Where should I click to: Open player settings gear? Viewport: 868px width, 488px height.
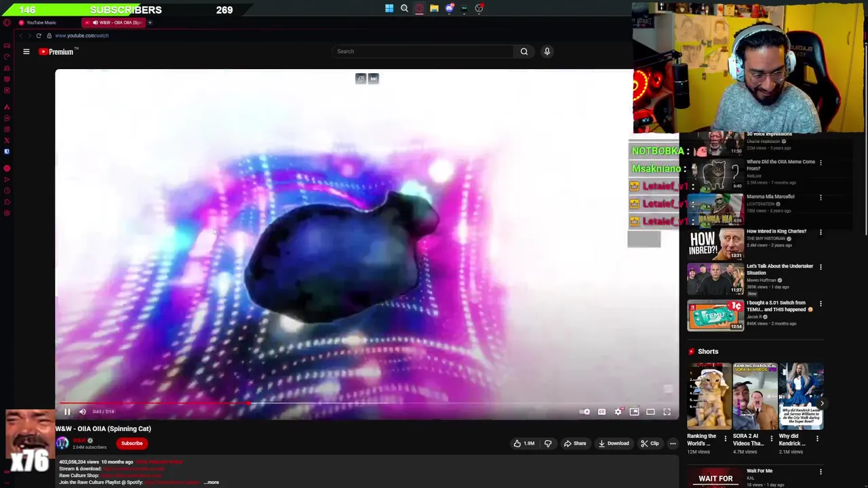tap(618, 411)
